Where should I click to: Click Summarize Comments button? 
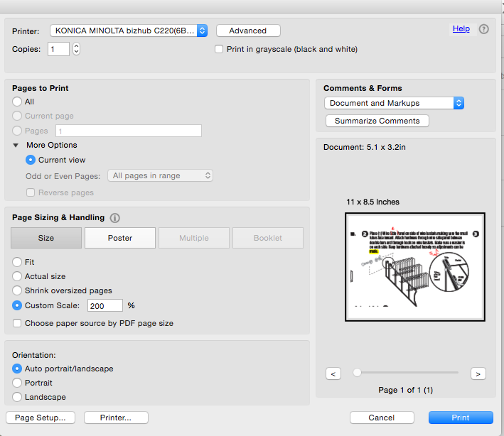point(377,121)
